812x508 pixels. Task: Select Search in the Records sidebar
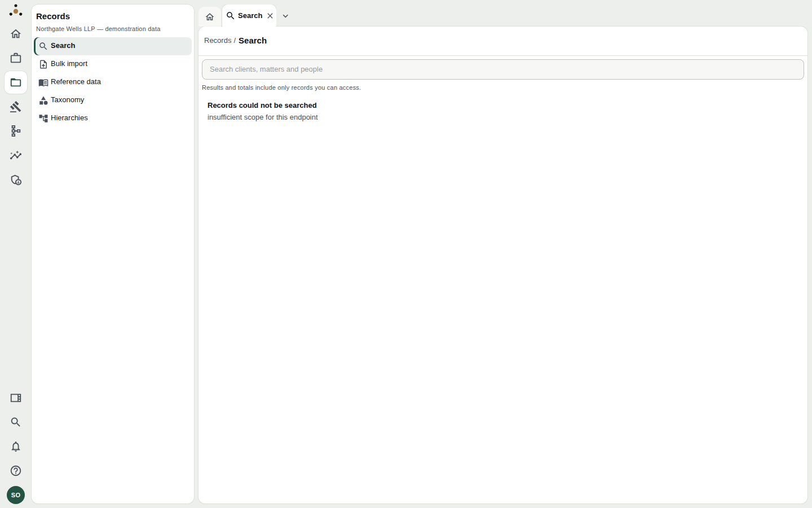(113, 46)
